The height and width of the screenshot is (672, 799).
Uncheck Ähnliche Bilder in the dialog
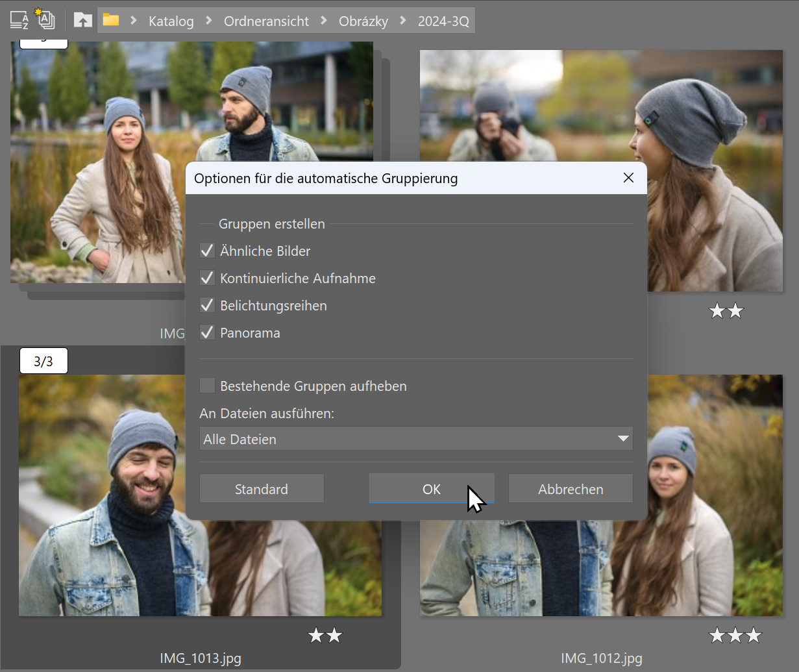(207, 251)
